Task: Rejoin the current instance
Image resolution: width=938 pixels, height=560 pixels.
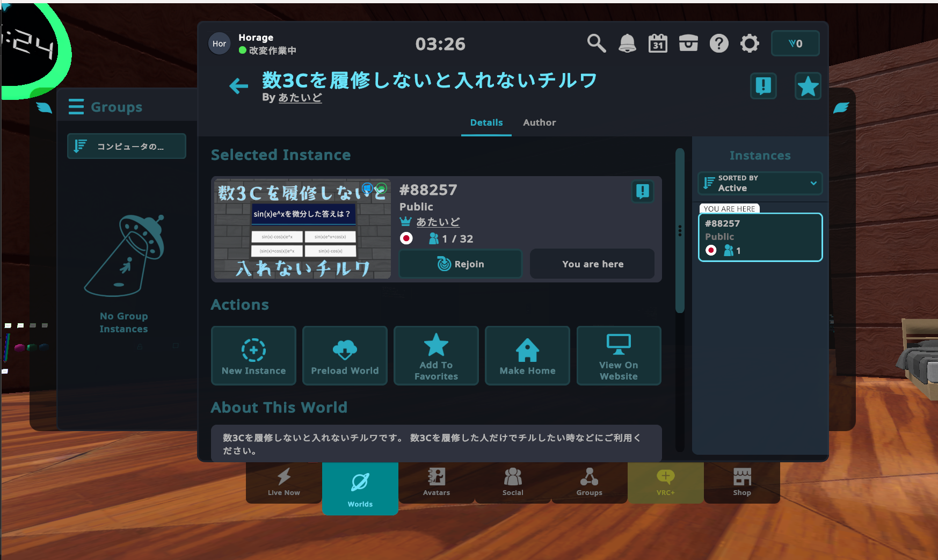Action: pyautogui.click(x=460, y=264)
